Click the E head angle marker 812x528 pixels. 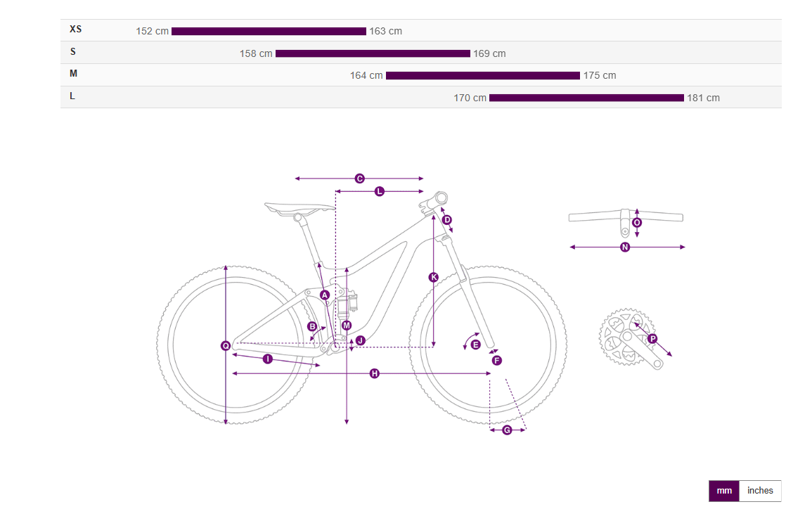coord(475,345)
